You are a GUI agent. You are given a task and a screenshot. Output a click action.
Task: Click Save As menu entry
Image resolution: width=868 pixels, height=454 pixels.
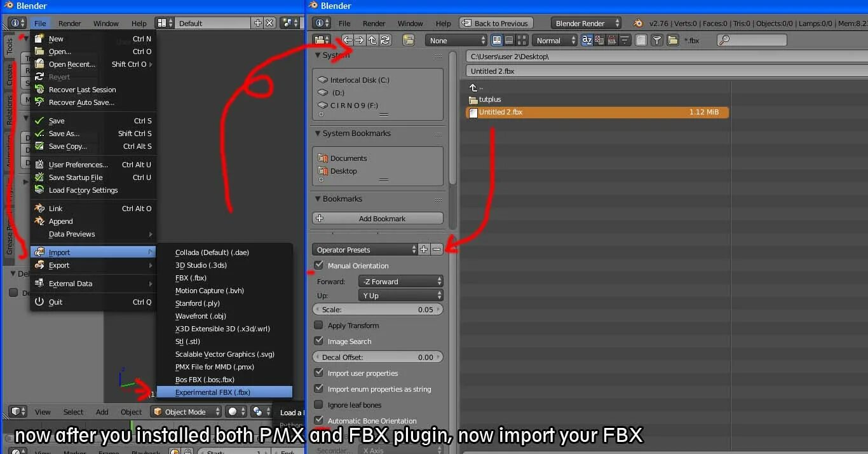point(93,134)
